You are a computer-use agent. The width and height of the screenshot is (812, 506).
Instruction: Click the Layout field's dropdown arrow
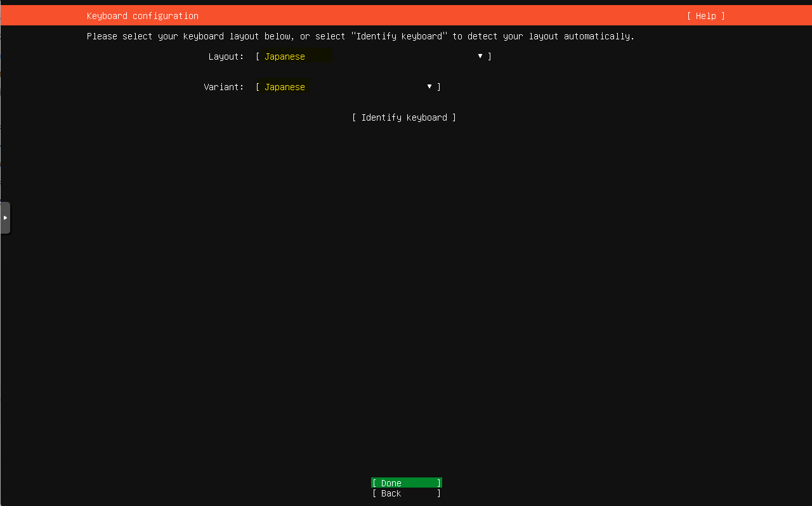pos(480,56)
